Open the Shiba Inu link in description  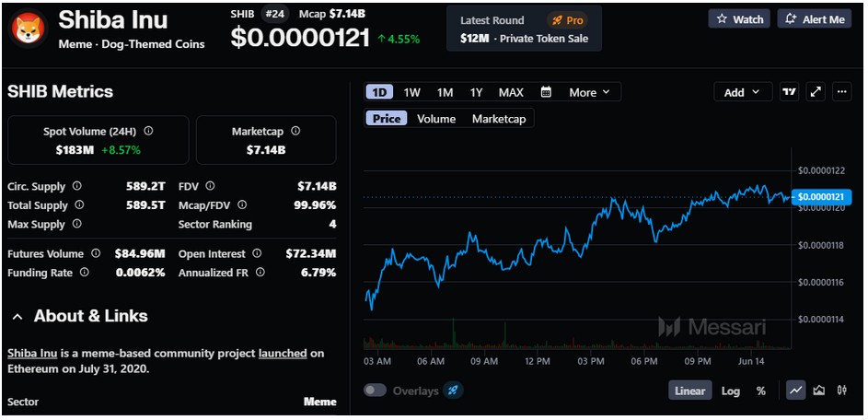pos(32,353)
